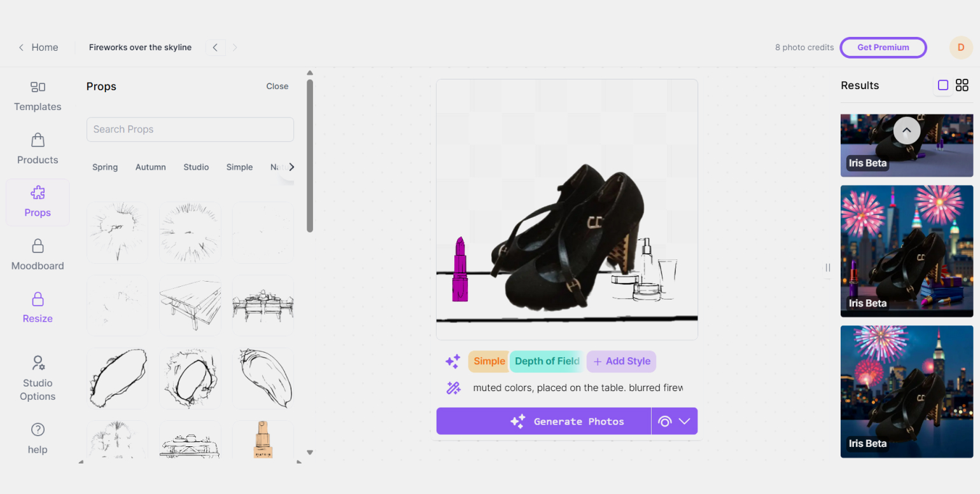This screenshot has width=980, height=494.
Task: Open the Resize tool
Action: 38,308
